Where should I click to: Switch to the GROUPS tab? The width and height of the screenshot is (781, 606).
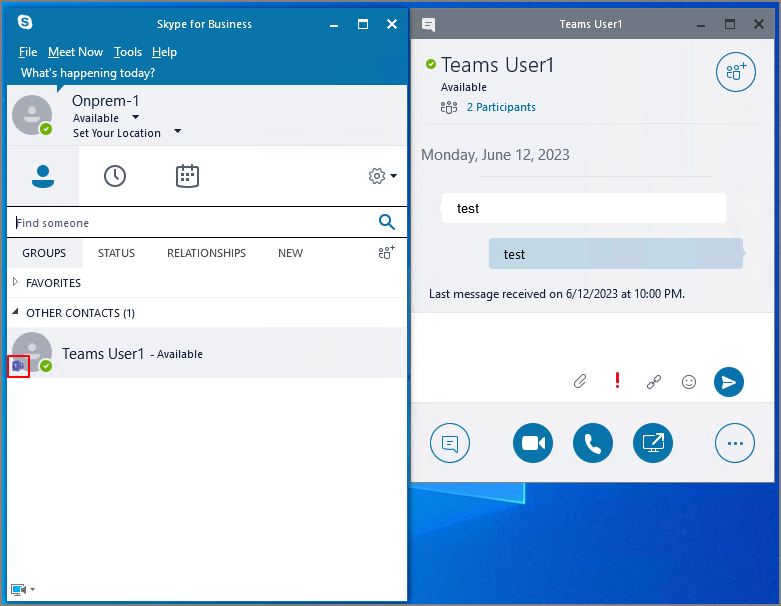(44, 253)
